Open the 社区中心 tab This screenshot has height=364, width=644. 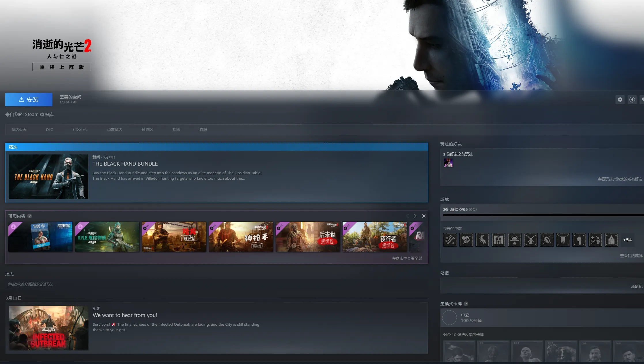point(80,130)
